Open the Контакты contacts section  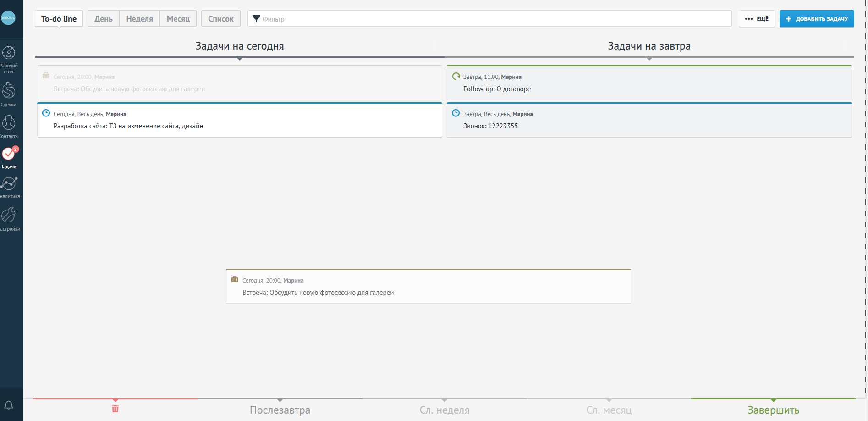pos(9,127)
